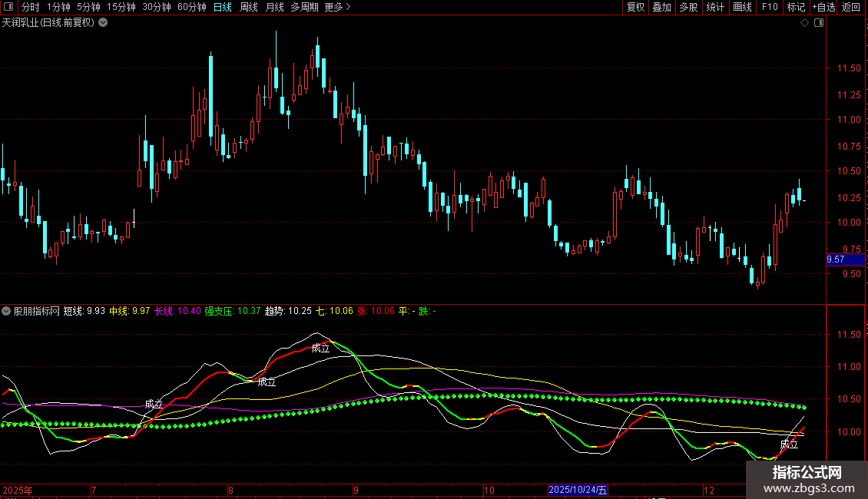Select the 5分钟 period tab

(88, 7)
